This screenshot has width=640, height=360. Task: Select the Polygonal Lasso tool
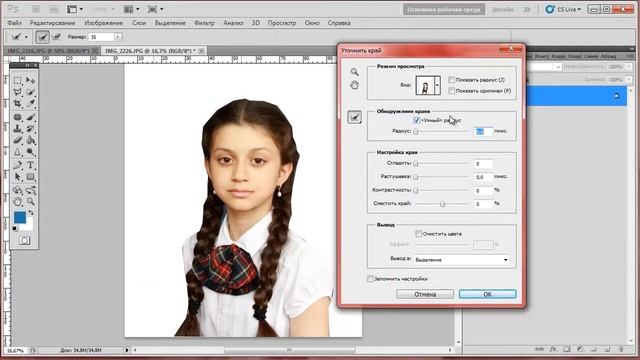(x=18, y=92)
